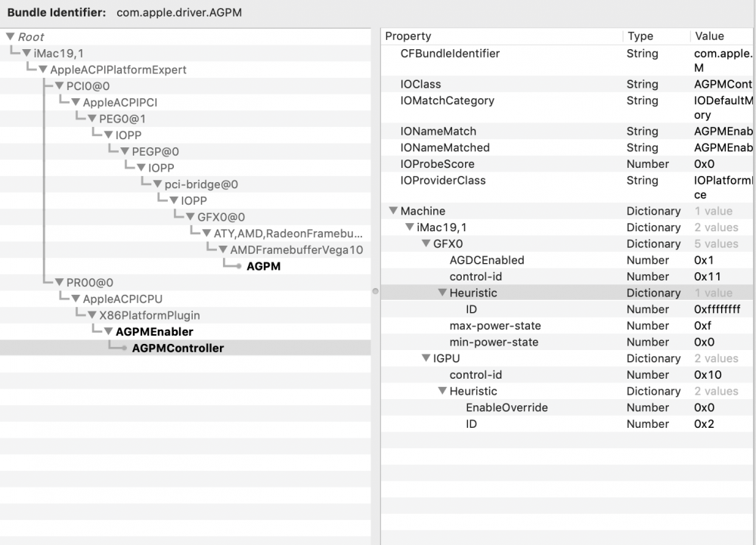
Task: Select the GFX0@0 tree entry
Action: [x=221, y=217]
